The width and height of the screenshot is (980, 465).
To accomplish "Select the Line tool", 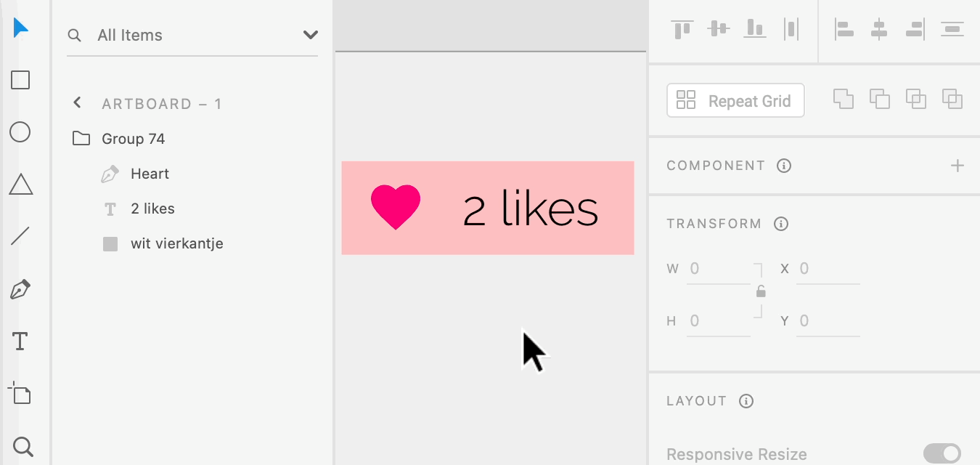I will click(x=20, y=236).
